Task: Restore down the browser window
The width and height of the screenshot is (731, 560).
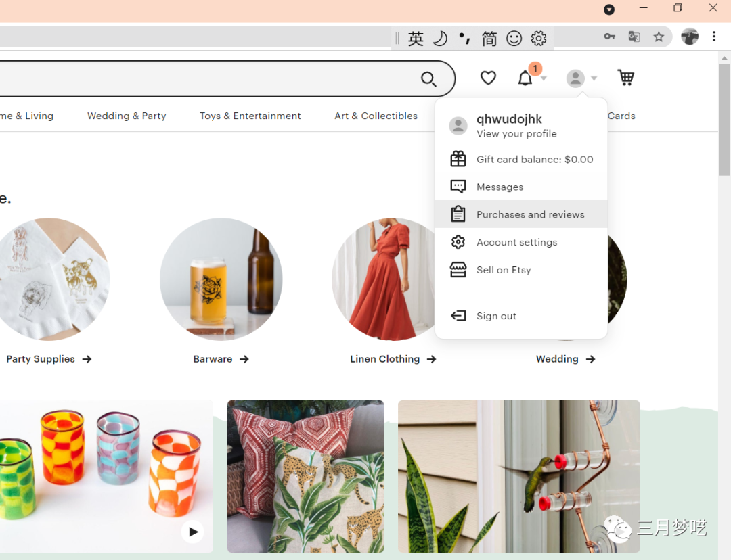Action: 678,8
